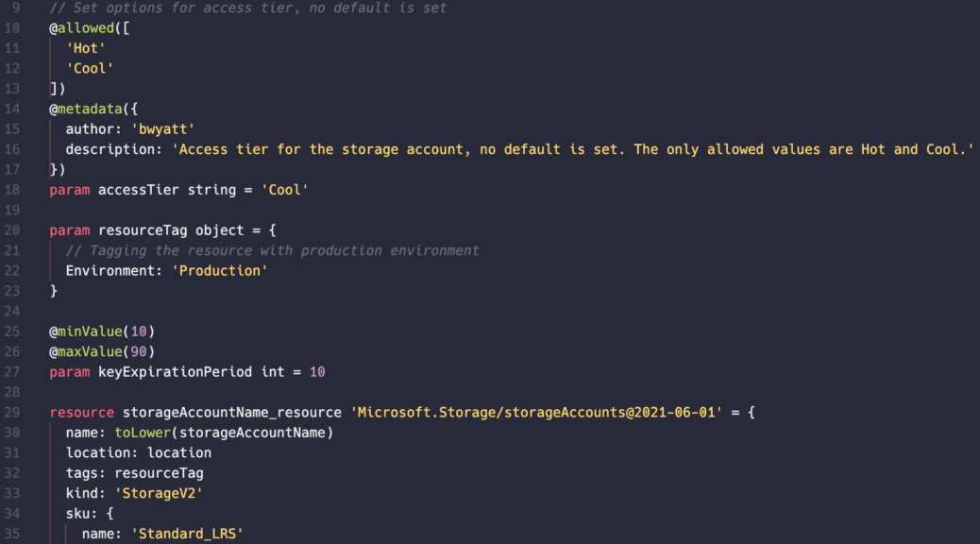Click the tagging comment on line 21
980x544 pixels.
tap(273, 250)
